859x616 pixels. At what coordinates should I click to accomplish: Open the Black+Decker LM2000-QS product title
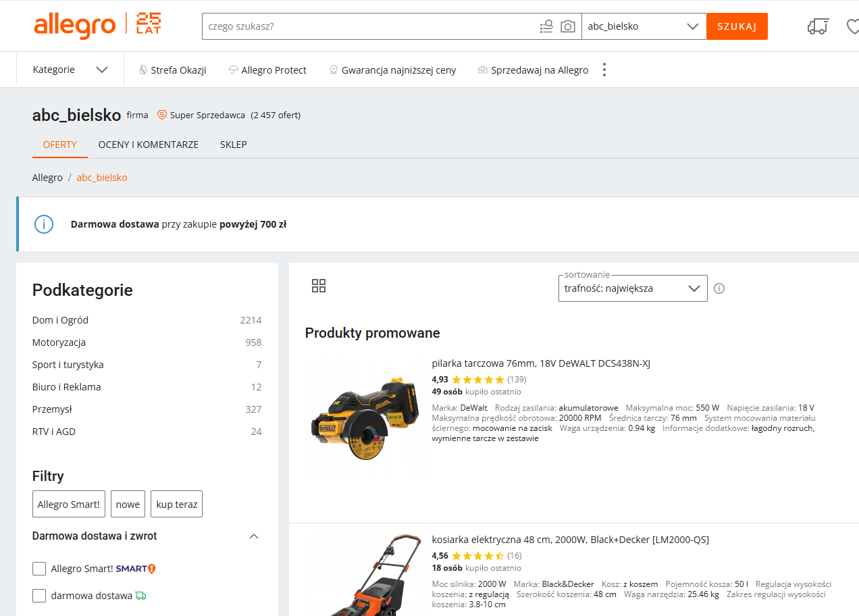point(571,540)
